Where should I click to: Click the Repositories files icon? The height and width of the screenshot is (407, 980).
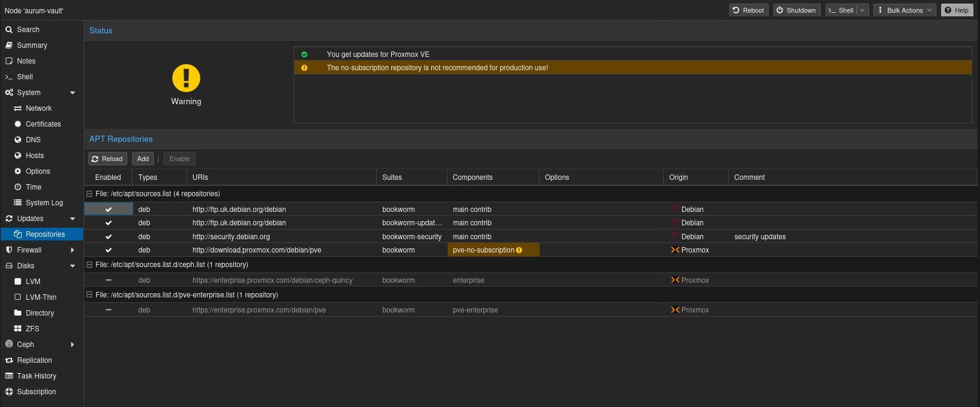[18, 234]
